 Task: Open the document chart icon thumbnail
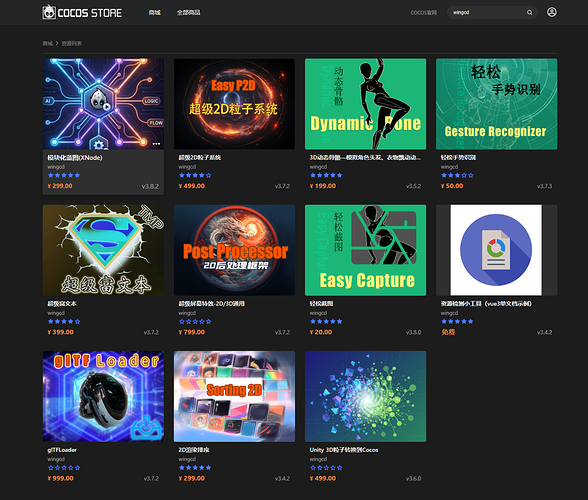(496, 250)
